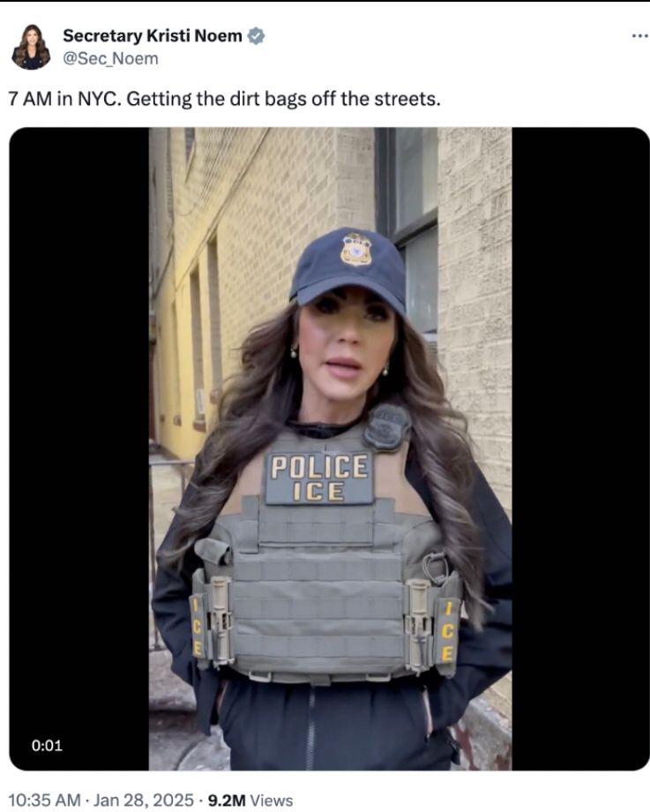Click the 0:01 video time indicator
650x812 pixels.
pyautogui.click(x=47, y=745)
